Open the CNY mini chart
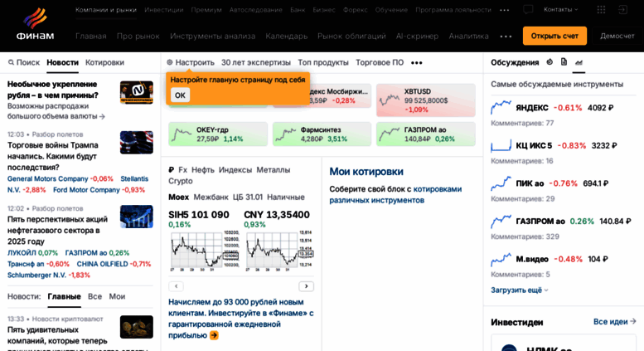Image resolution: width=644 pixels, height=351 pixels. (x=278, y=251)
